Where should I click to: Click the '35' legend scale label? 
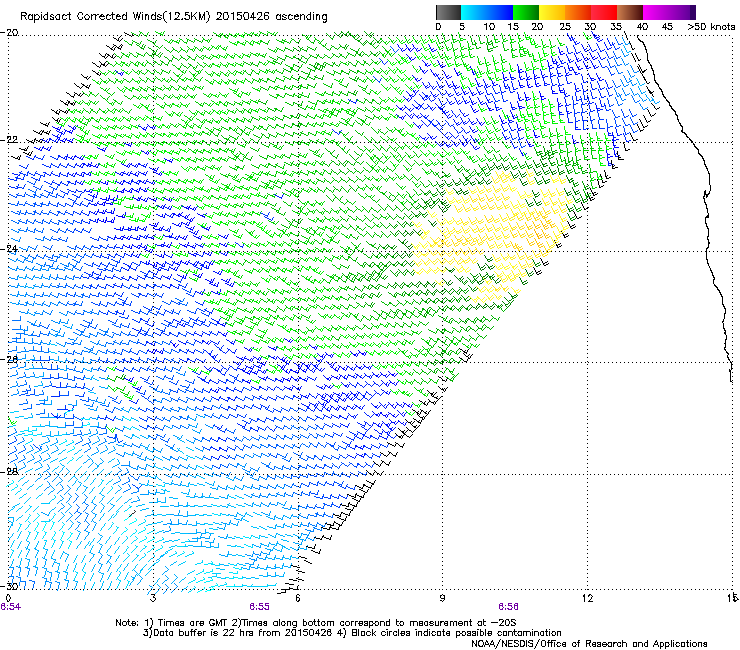point(616,27)
